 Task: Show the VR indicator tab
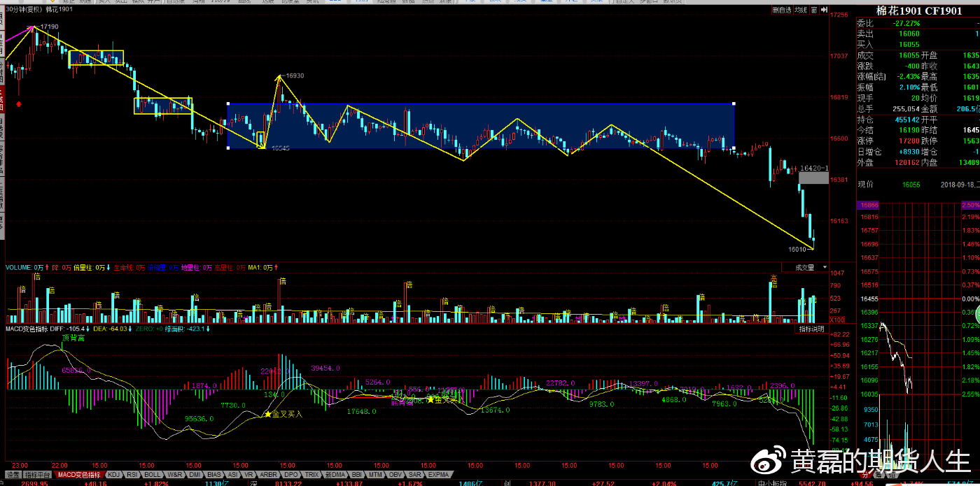click(250, 475)
